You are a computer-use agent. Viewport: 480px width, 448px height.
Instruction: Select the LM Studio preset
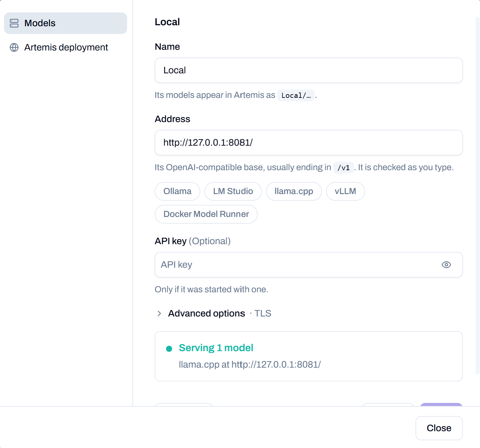click(233, 191)
